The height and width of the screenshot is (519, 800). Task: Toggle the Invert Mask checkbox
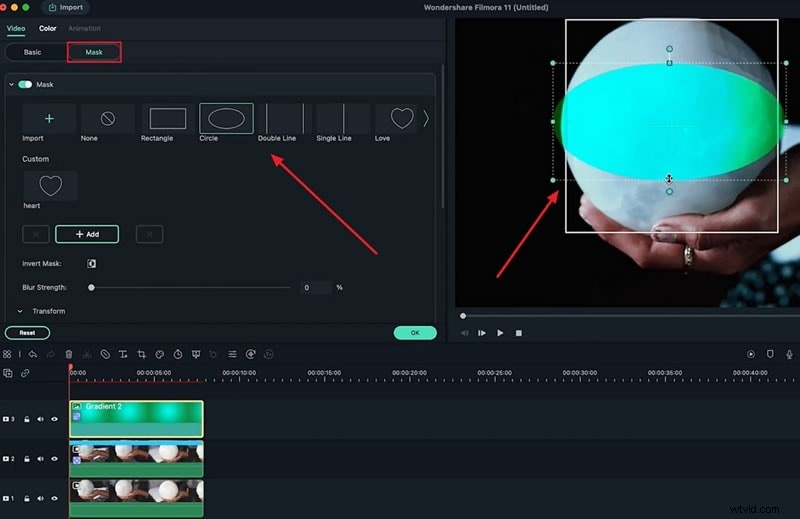point(91,263)
